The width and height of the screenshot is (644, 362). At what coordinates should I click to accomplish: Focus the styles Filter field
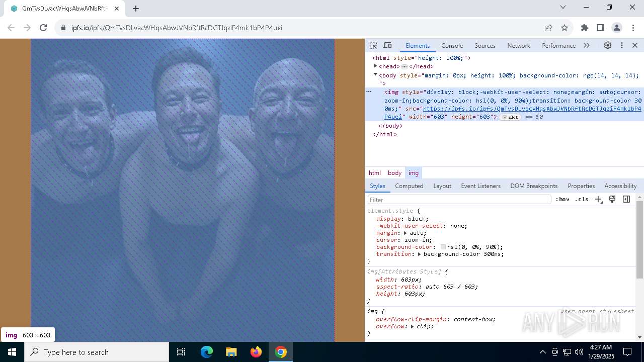coord(459,200)
